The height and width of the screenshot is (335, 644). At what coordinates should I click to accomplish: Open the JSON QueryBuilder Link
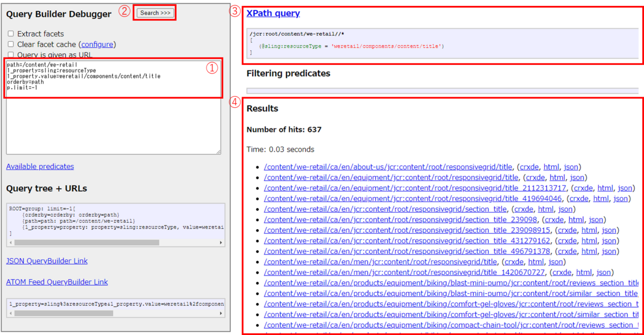pyautogui.click(x=47, y=260)
